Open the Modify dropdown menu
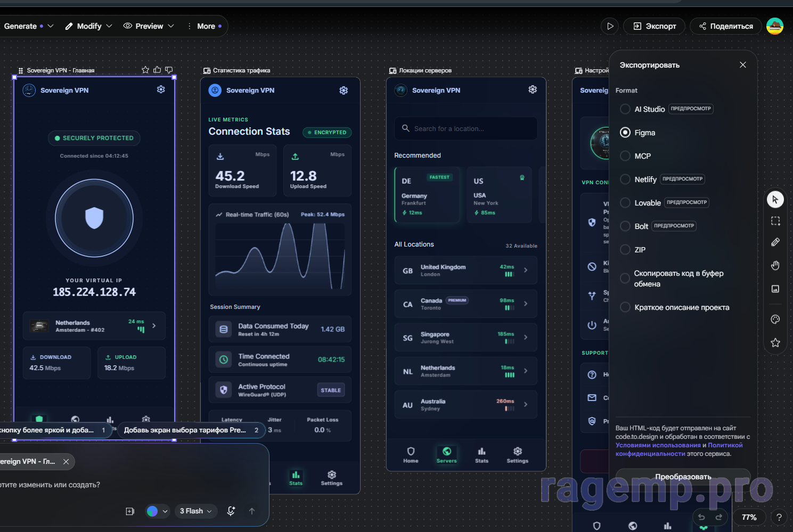 click(88, 26)
